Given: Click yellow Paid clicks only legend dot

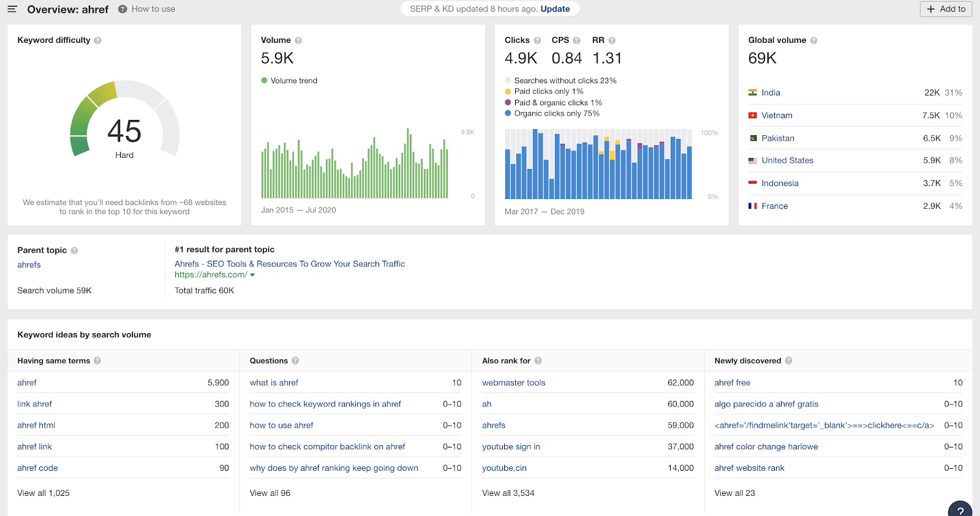Looking at the screenshot, I should (x=508, y=92).
